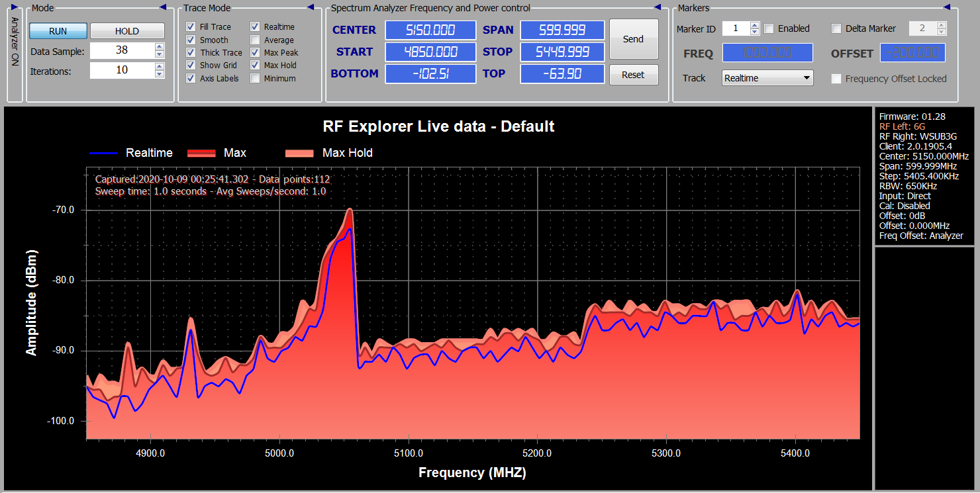This screenshot has width=980, height=493.
Task: Increase Marker ID spinner value
Action: (755, 25)
